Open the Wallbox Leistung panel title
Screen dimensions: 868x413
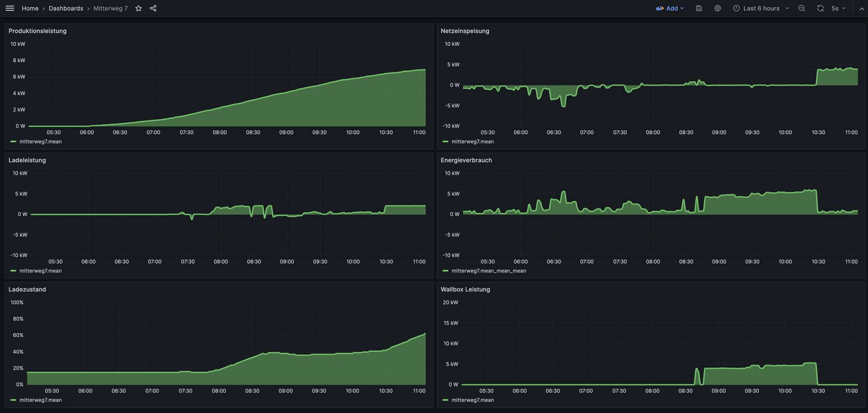pyautogui.click(x=465, y=289)
